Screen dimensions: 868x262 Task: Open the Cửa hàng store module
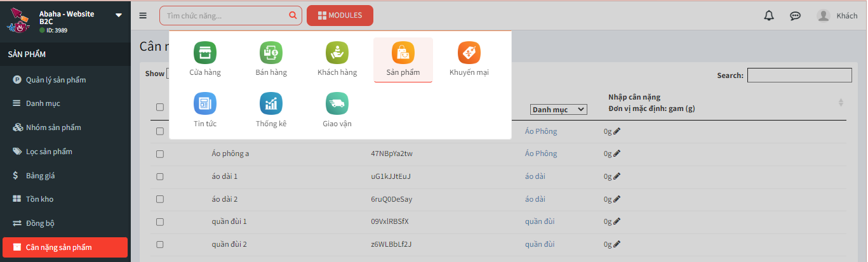204,60
